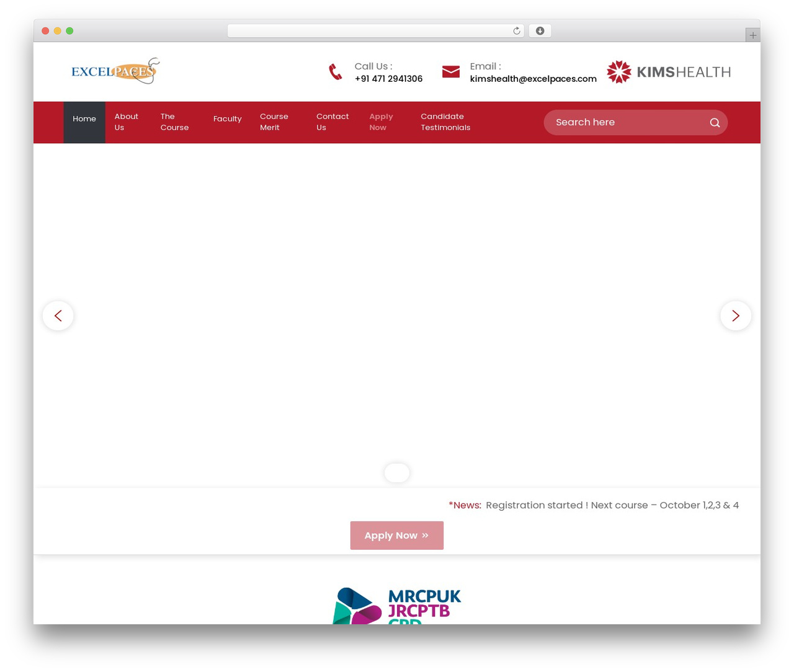Click the "*News:" label
This screenshot has height=672, width=794.
(465, 505)
